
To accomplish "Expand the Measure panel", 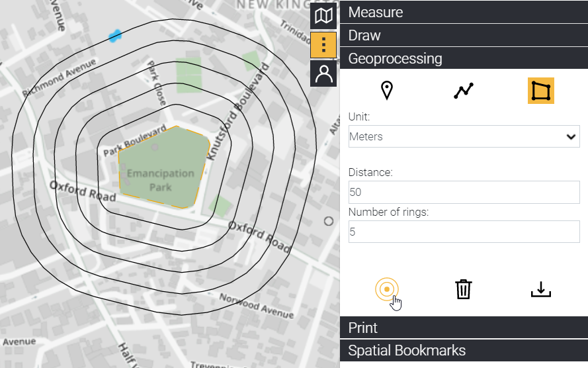I will coord(464,12).
